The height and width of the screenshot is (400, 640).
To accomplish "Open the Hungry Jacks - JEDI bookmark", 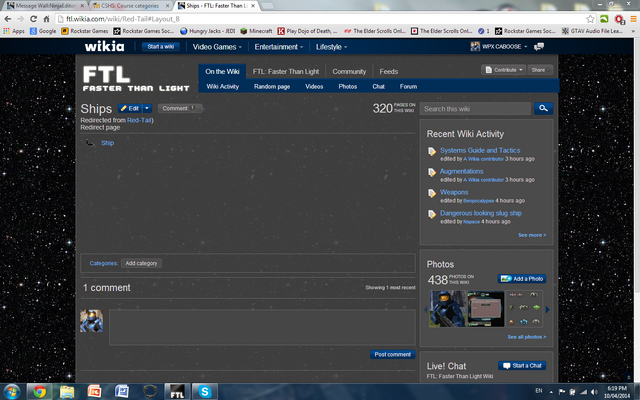I will [208, 31].
